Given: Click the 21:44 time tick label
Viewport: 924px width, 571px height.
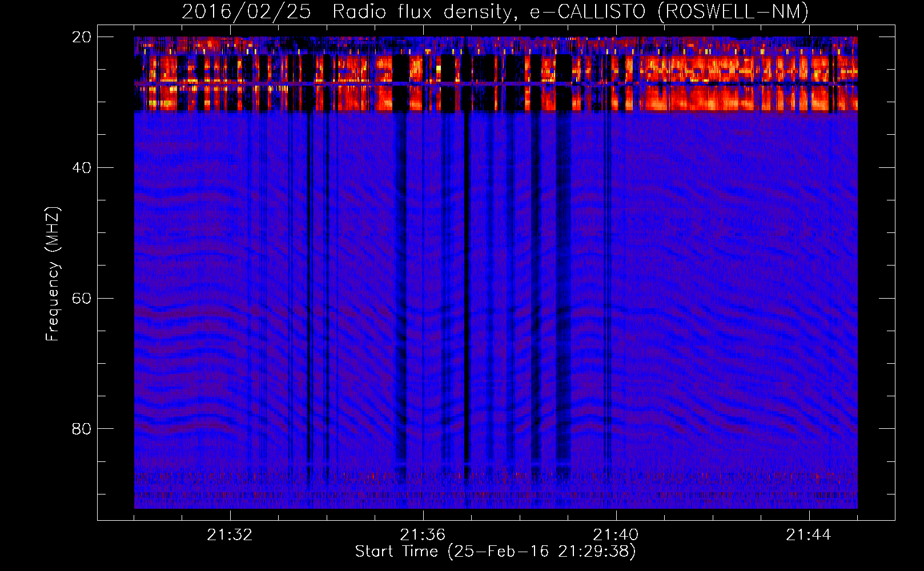Looking at the screenshot, I should tap(809, 535).
